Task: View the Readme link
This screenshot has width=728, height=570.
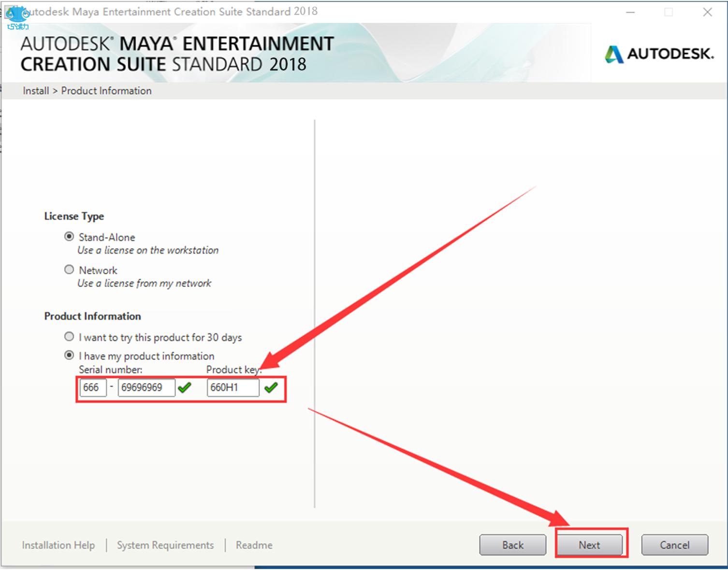Action: [x=254, y=545]
